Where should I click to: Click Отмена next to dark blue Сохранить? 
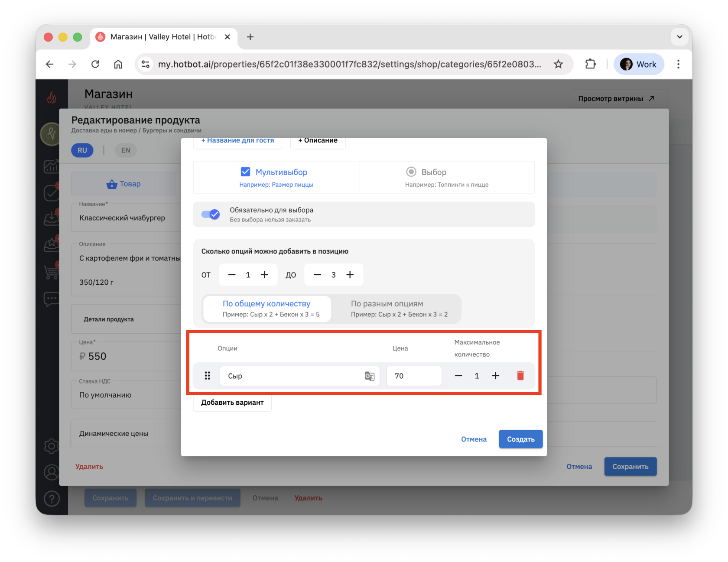pos(579,467)
